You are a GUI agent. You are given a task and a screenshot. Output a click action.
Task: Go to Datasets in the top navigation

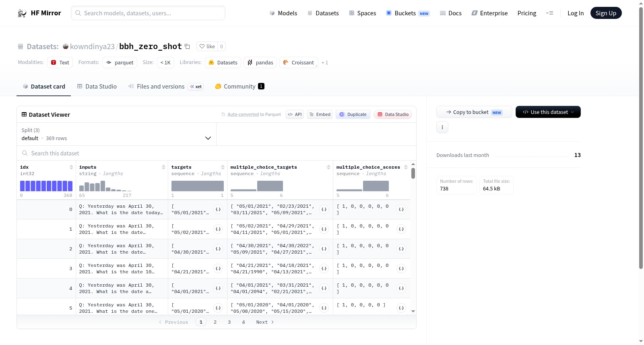pyautogui.click(x=323, y=13)
